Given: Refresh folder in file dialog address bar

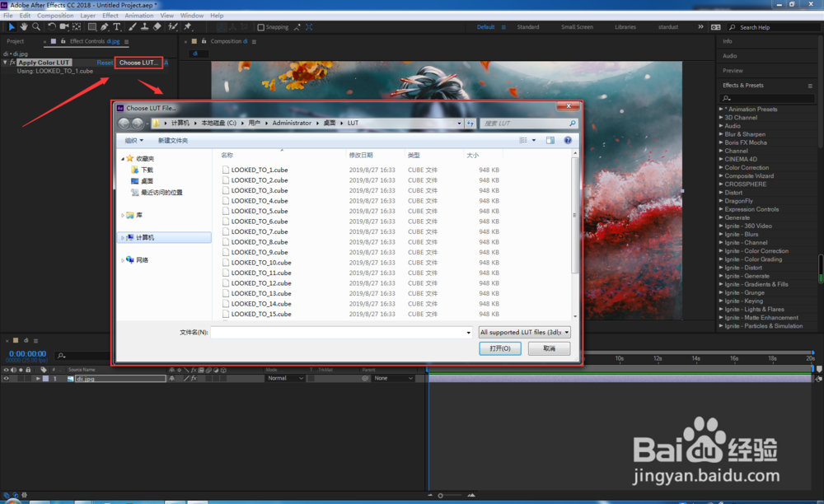Looking at the screenshot, I should 471,124.
